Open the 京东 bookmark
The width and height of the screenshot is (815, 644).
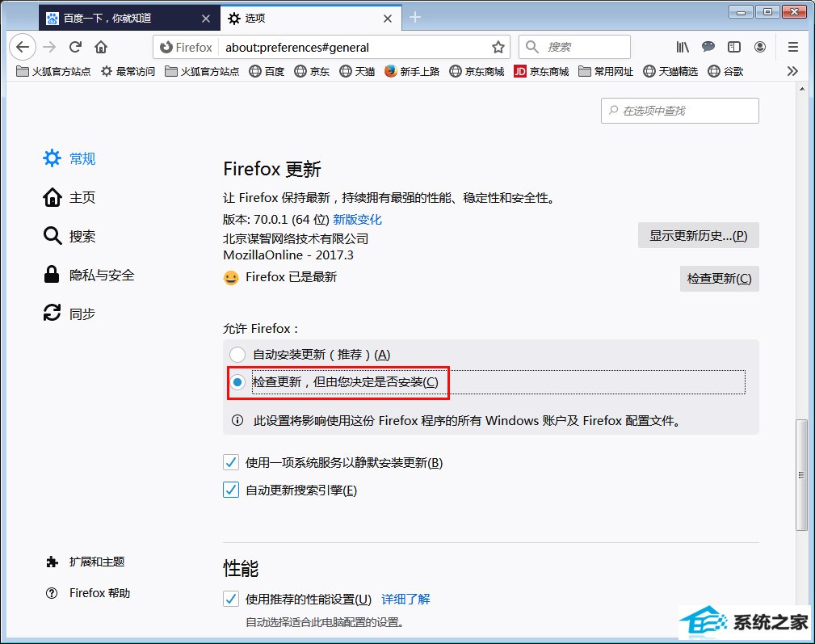(312, 71)
